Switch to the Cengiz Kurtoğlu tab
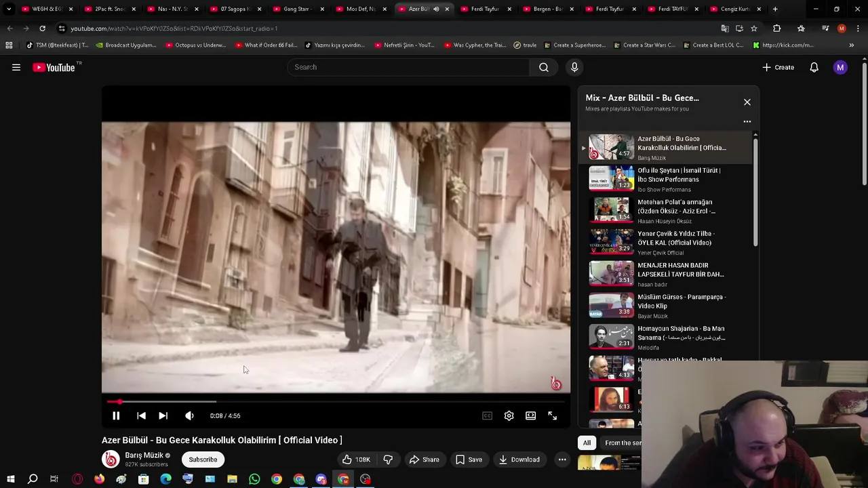868x488 pixels. pos(736,9)
